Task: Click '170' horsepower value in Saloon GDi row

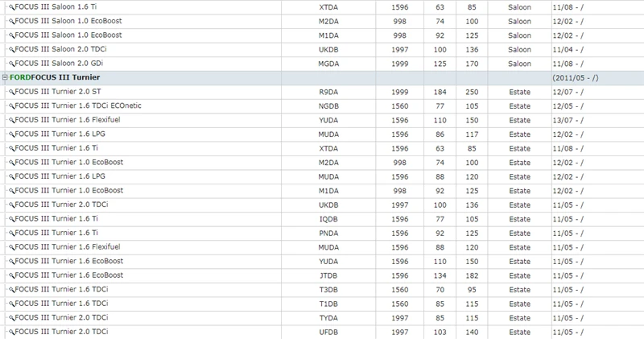Action: pyautogui.click(x=472, y=64)
